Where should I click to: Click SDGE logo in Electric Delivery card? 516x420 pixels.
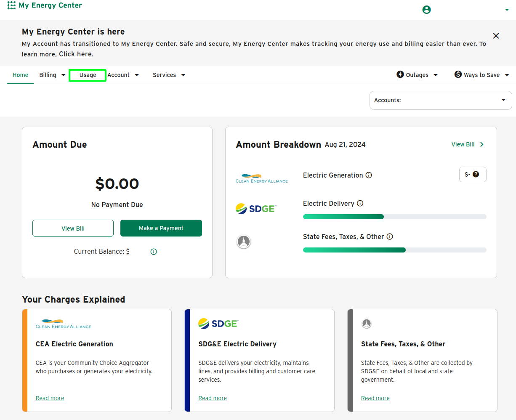pyautogui.click(x=218, y=324)
